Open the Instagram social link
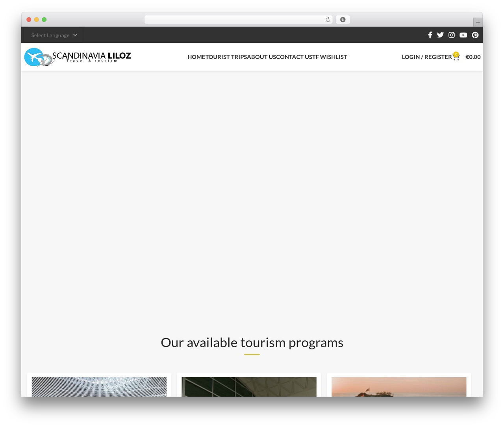This screenshot has height=427, width=504. [x=452, y=35]
